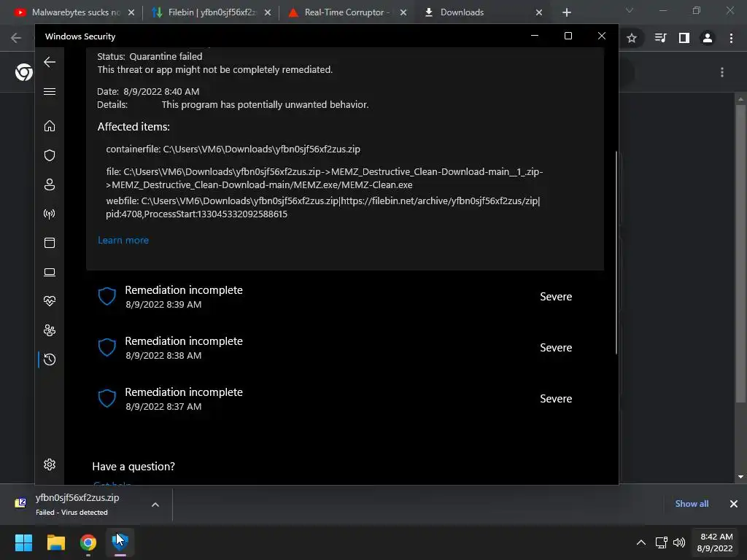Open the Windows Security hamburger menu
Image resolution: width=747 pixels, height=560 pixels.
(x=50, y=91)
